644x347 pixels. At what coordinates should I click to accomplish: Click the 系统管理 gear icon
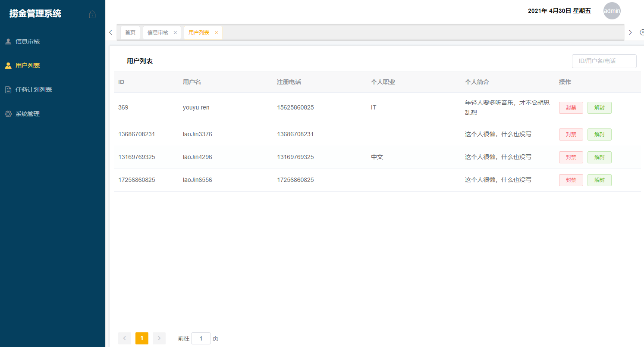coord(8,114)
